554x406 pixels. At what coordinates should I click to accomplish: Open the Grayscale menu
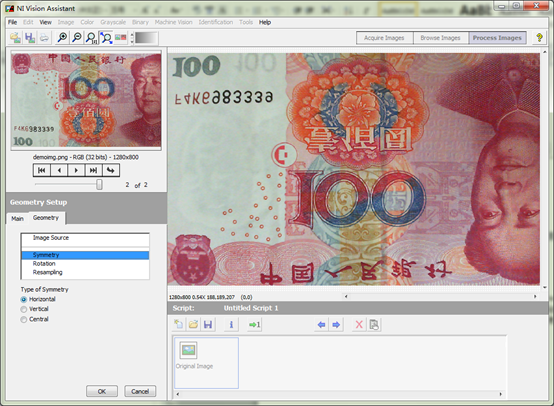pyautogui.click(x=113, y=22)
